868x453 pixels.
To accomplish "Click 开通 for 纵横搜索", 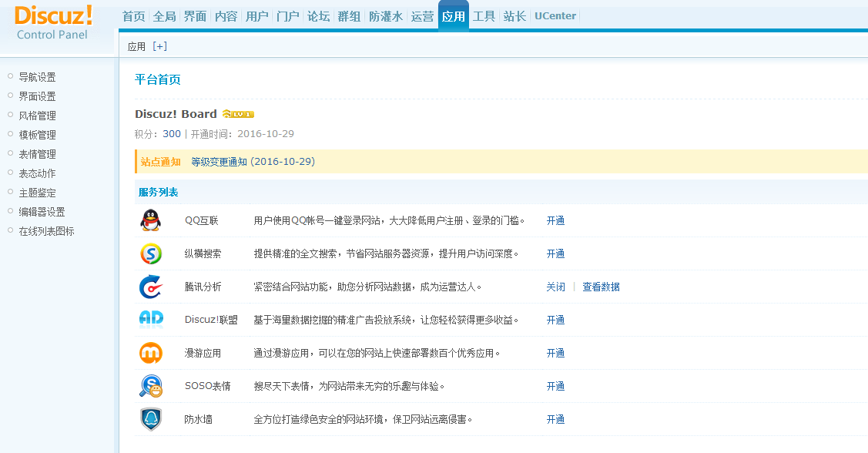I will pyautogui.click(x=555, y=253).
